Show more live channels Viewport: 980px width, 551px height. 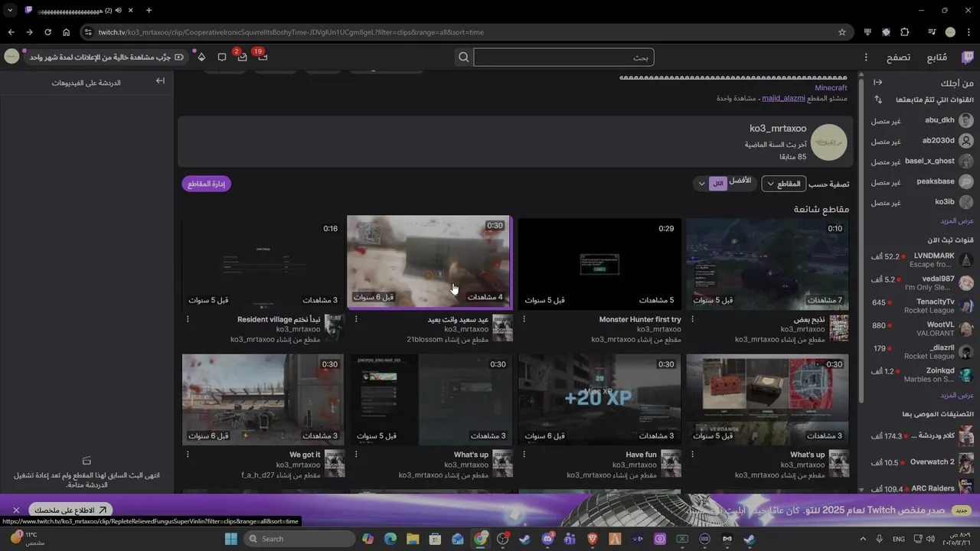point(957,395)
